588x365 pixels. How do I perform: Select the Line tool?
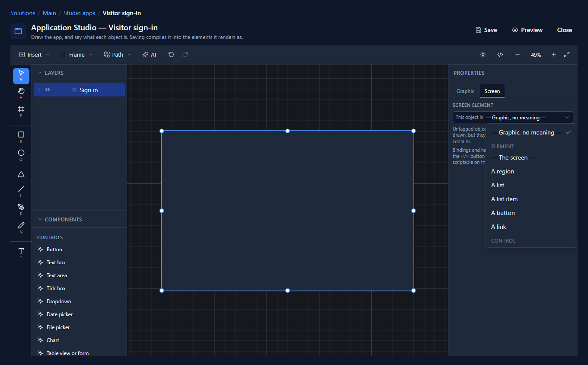coord(21,192)
